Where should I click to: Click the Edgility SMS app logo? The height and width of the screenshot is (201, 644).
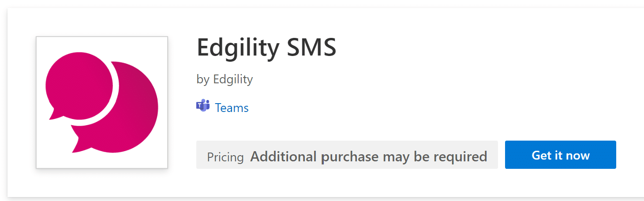(x=102, y=102)
